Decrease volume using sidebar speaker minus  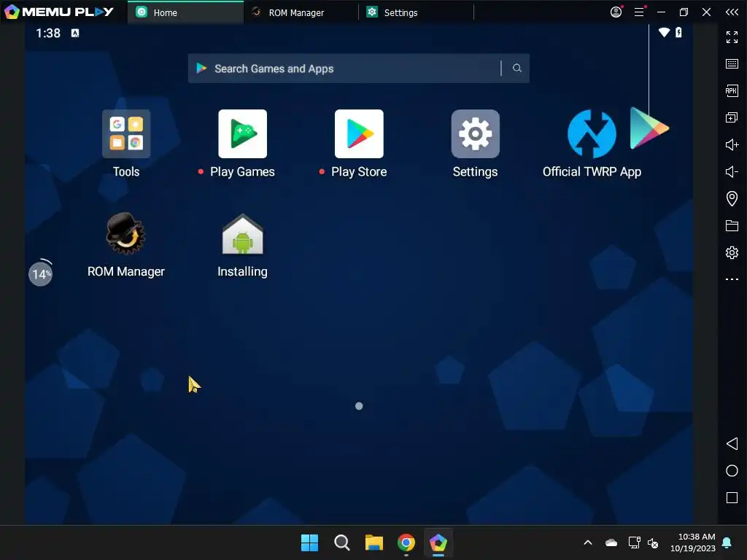coord(732,171)
